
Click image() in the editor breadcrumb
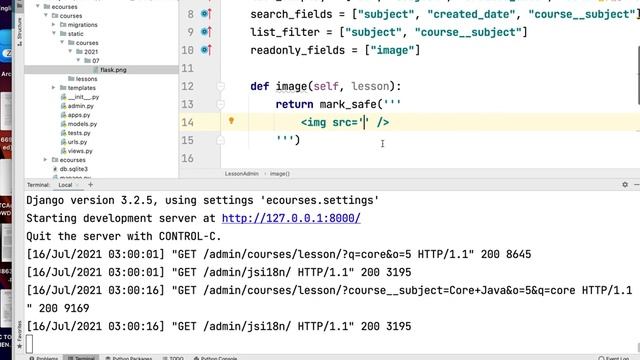[x=280, y=173]
